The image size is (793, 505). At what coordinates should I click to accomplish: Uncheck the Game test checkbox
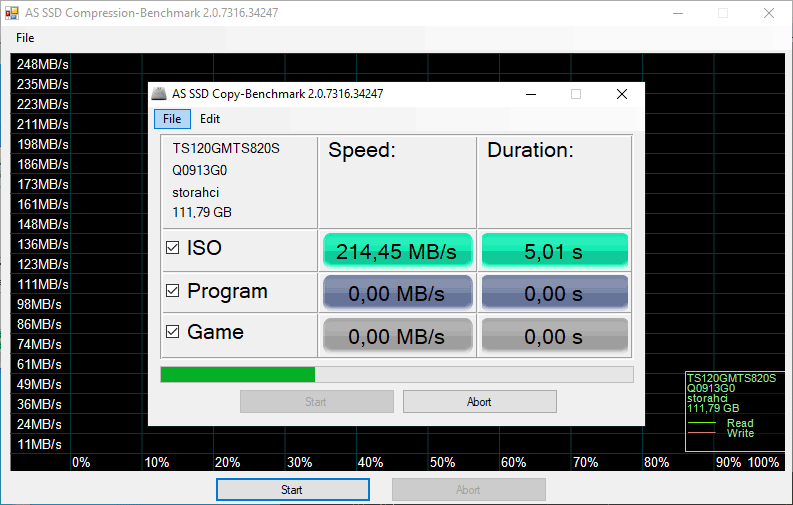click(x=172, y=332)
